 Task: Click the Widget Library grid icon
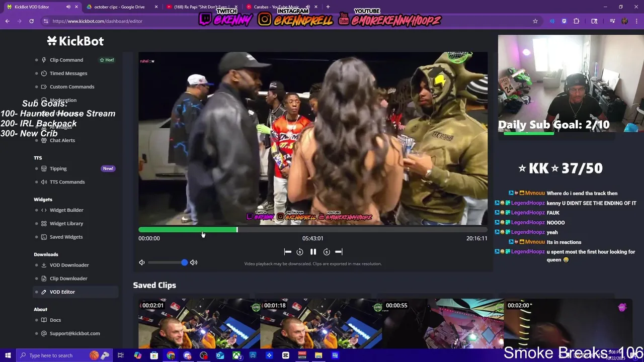tap(44, 223)
